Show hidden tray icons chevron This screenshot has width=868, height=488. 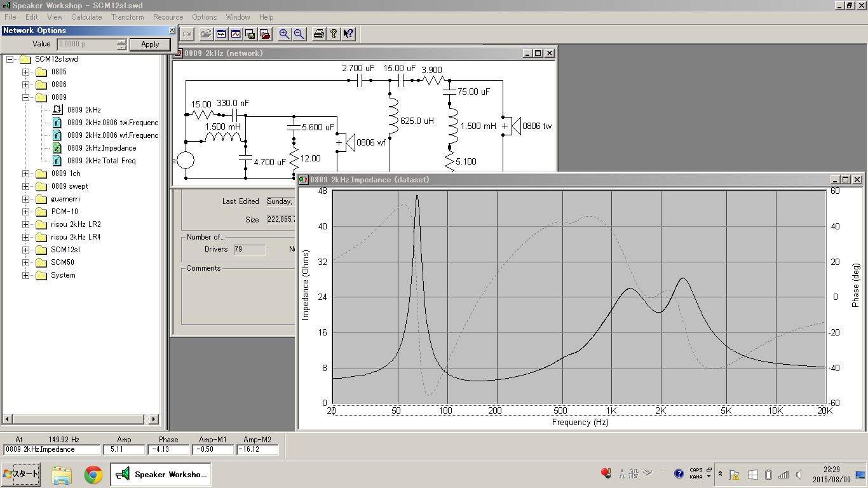719,474
